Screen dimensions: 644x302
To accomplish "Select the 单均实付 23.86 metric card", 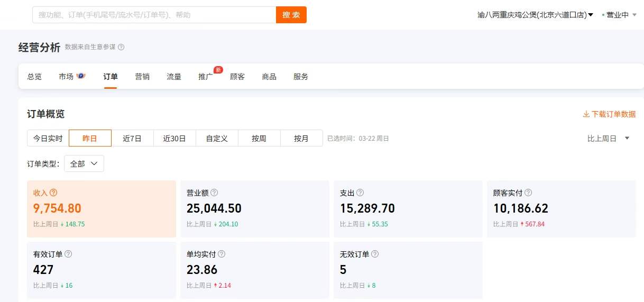I will pyautogui.click(x=255, y=270).
